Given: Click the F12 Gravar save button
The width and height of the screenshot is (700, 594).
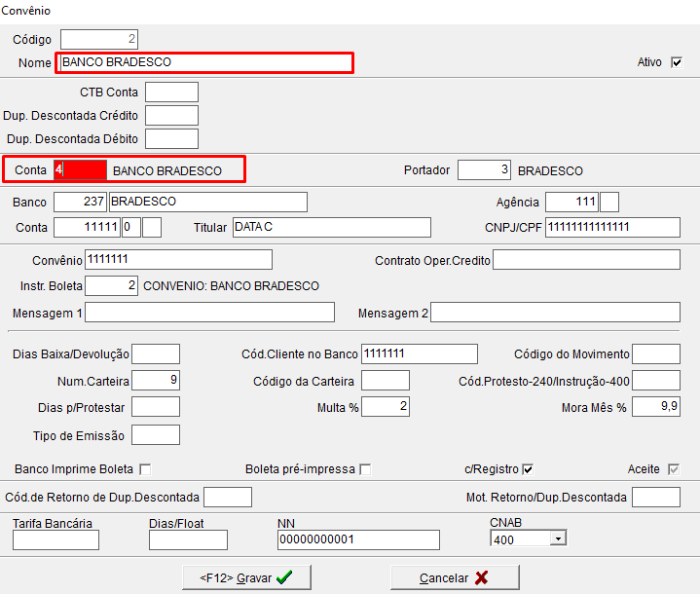Looking at the screenshot, I should (246, 577).
